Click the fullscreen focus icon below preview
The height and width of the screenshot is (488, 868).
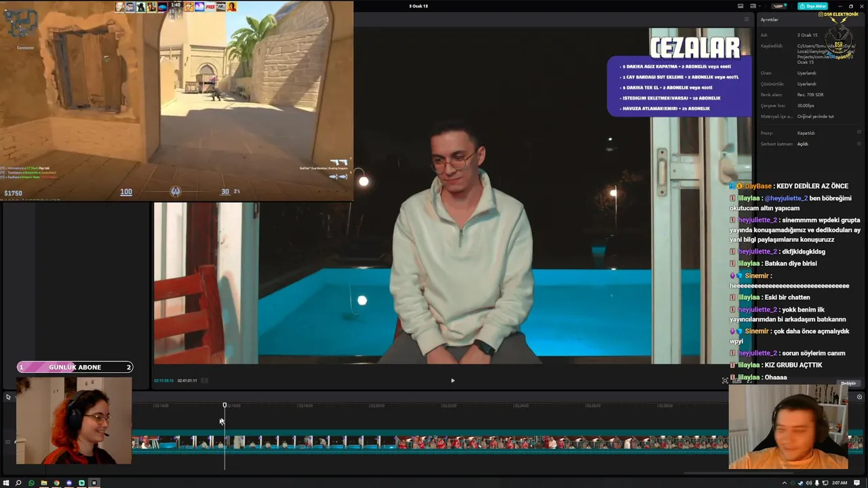[x=725, y=381]
